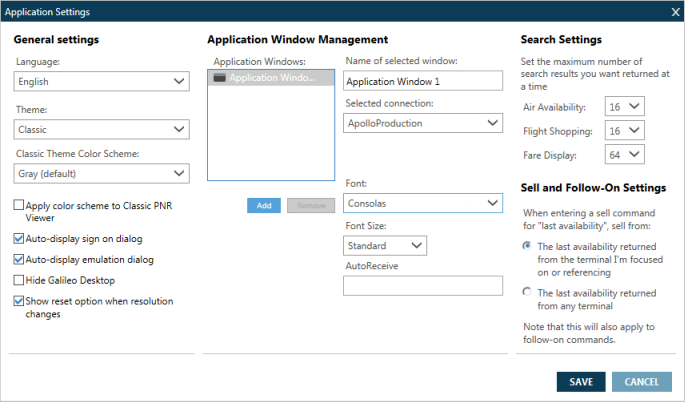This screenshot has height=402, width=685.
Task: Close the Application Settings dialog
Action: pos(674,11)
